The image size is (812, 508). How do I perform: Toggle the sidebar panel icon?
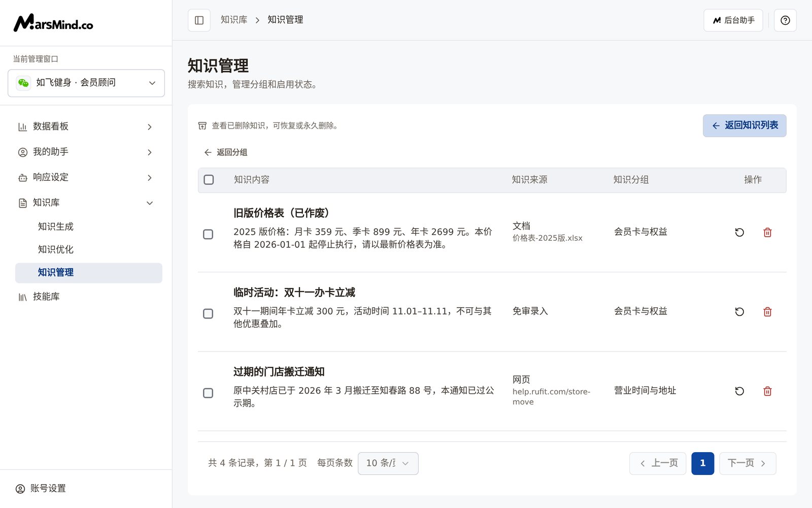coord(199,20)
